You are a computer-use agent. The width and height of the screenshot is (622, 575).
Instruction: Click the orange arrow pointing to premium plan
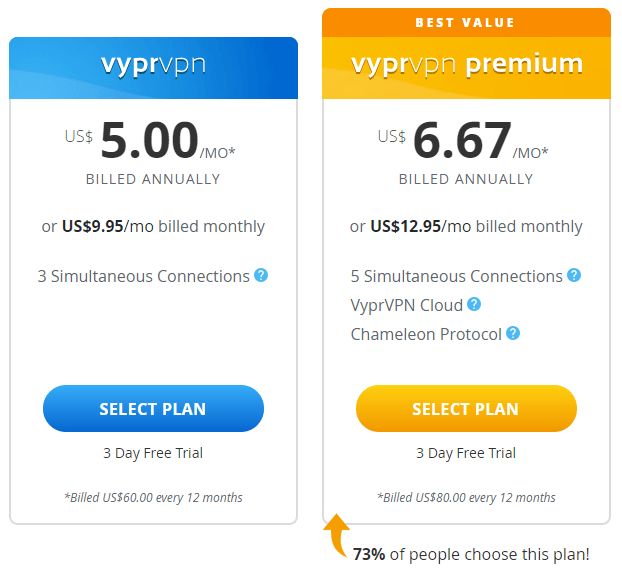[x=337, y=535]
